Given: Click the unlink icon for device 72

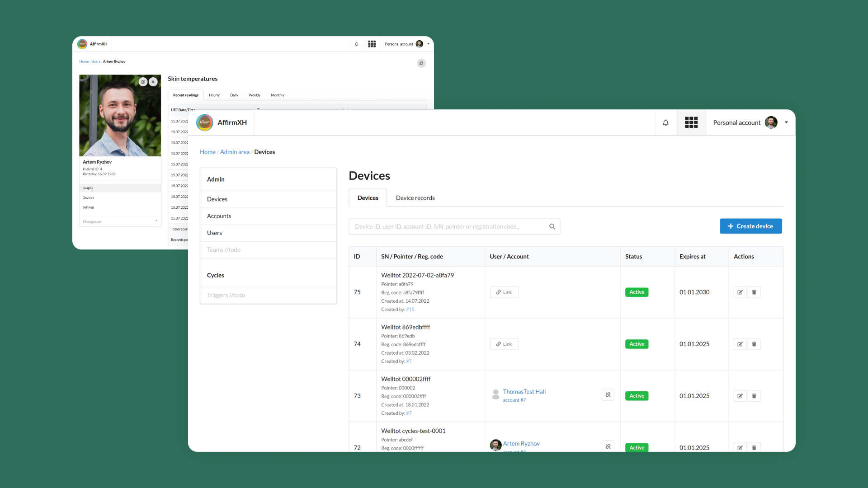Looking at the screenshot, I should click(x=608, y=447).
